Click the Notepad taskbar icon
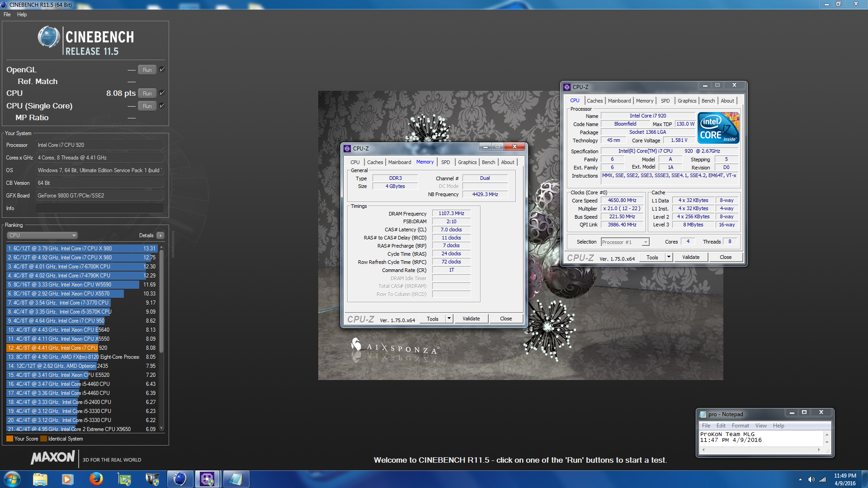The height and width of the screenshot is (488, 868). 236,479
